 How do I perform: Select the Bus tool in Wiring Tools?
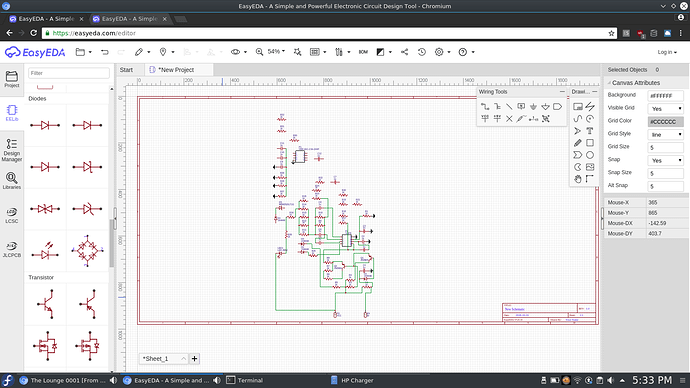click(x=497, y=106)
